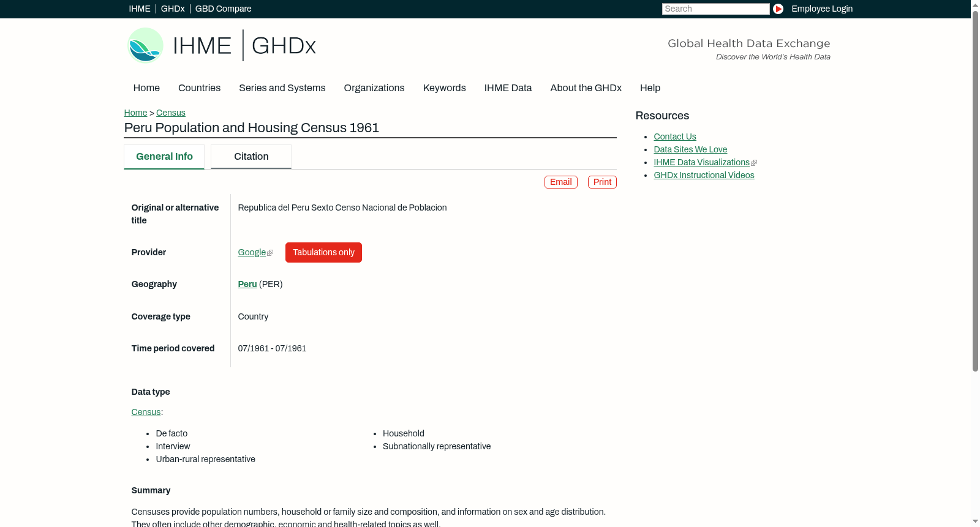The image size is (980, 527).
Task: Click the 'Subnationally representative' list item
Action: [437, 446]
